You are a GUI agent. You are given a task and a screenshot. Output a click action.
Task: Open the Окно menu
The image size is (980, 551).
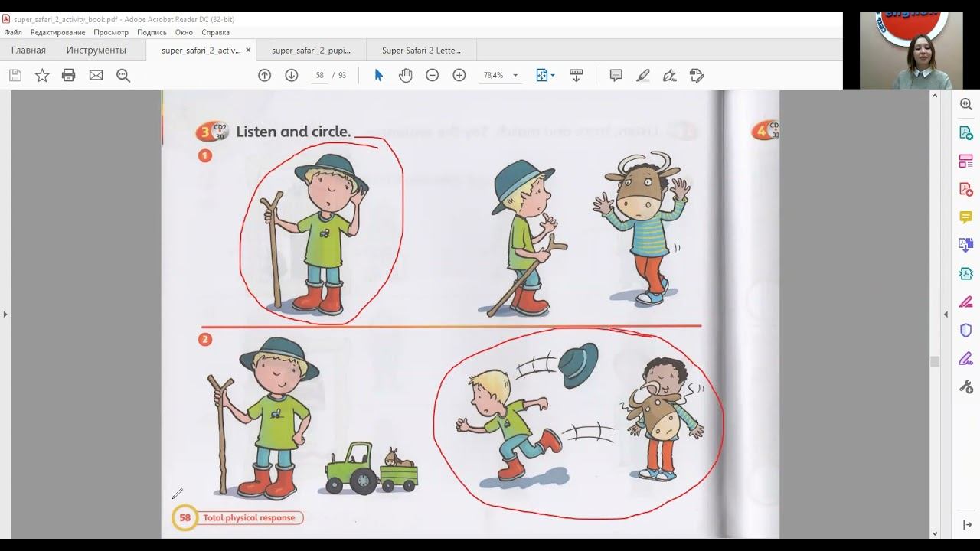pyautogui.click(x=184, y=32)
